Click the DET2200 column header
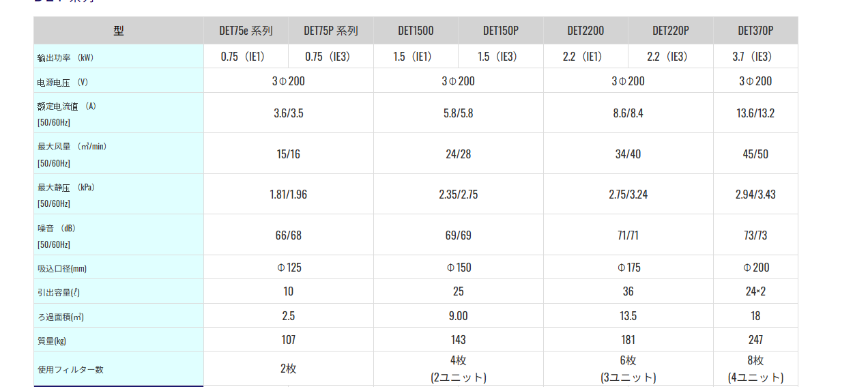Viewport: 868px width, 387px height. [585, 31]
